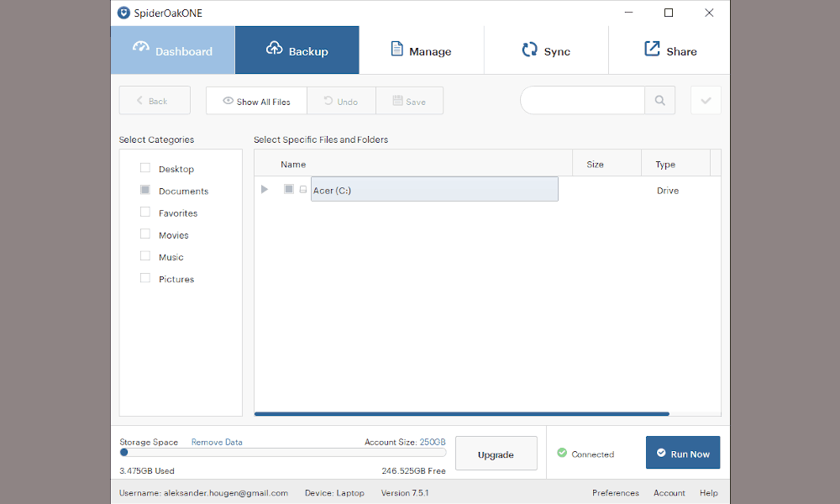
Task: Click the SpiderOakONE shield logo icon
Action: [x=123, y=13]
